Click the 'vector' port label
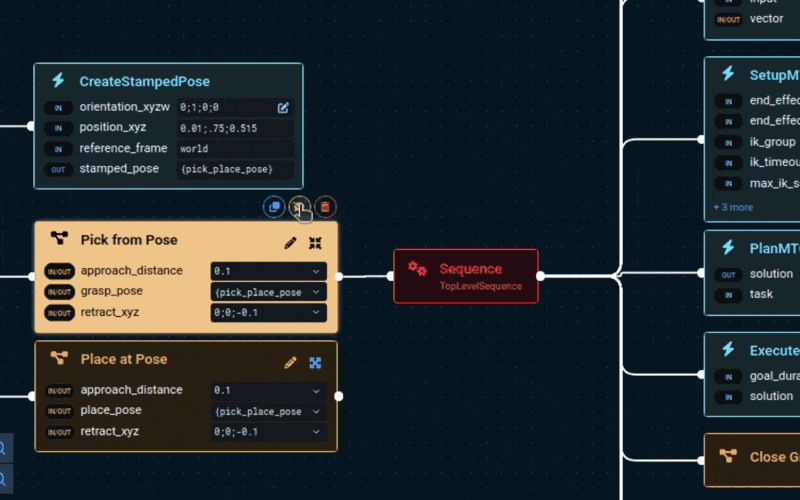800x500 pixels. point(766,18)
